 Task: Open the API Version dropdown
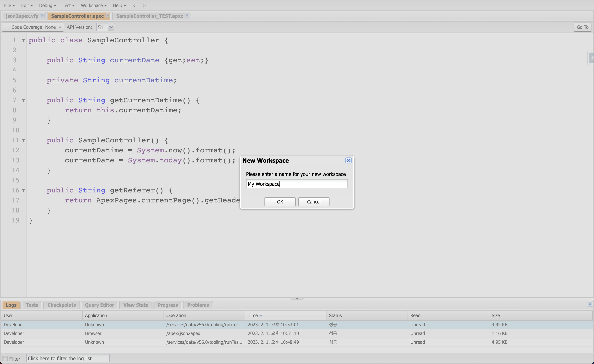click(111, 27)
